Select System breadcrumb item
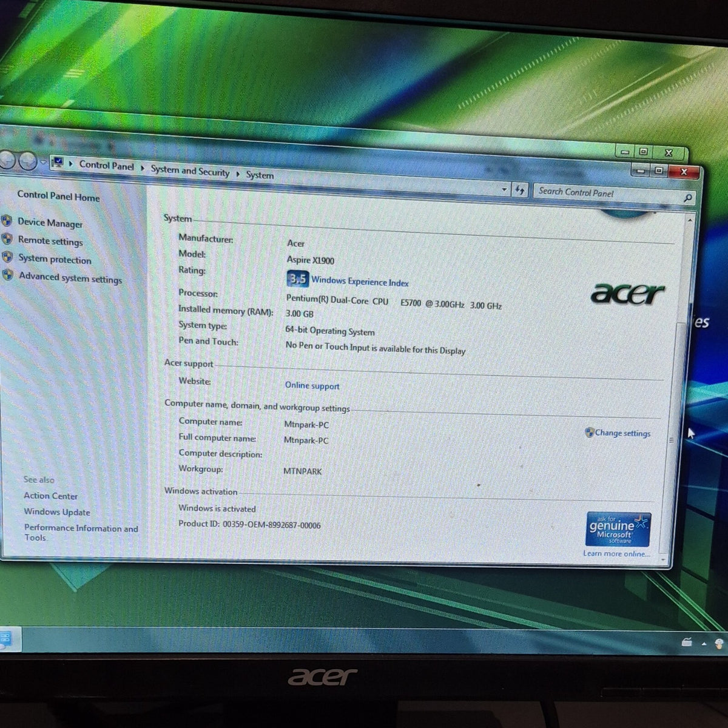 click(x=260, y=175)
